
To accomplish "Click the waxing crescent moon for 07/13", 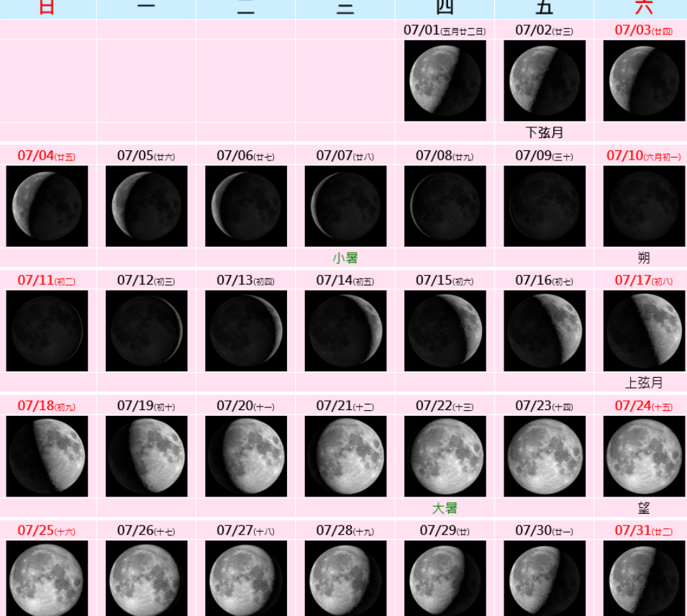I will [x=246, y=330].
